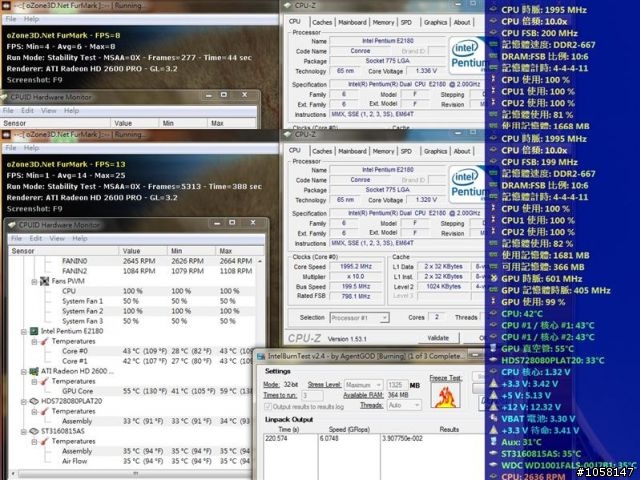Click the Intel Pentium E2180 chip icon

point(34,331)
